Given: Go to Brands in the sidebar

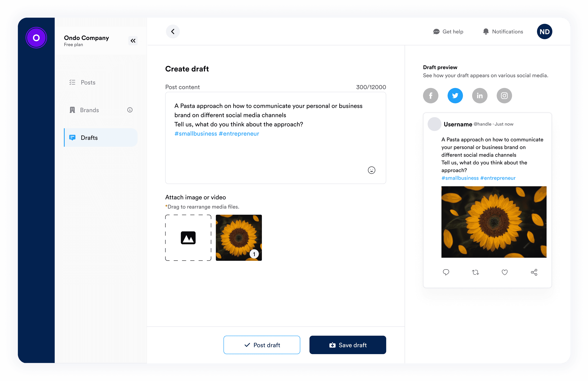Looking at the screenshot, I should (x=89, y=110).
